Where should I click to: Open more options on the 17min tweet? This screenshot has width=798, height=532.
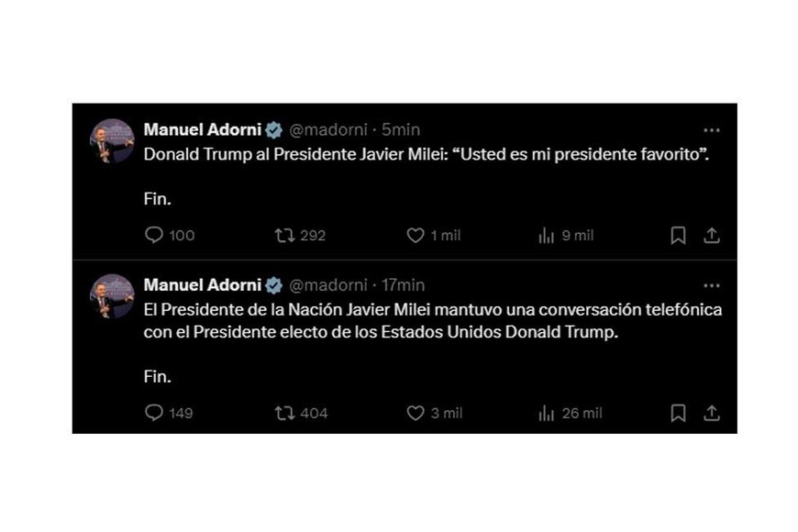711,285
